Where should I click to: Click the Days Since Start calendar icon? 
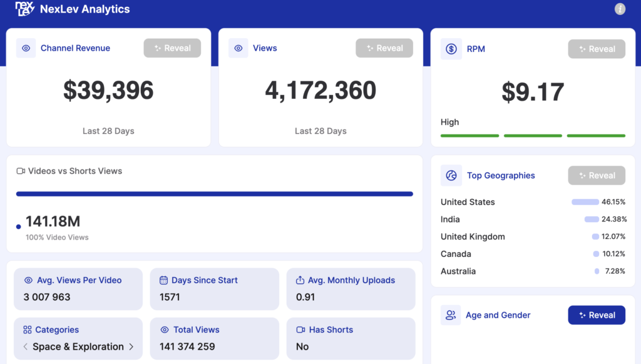point(163,280)
